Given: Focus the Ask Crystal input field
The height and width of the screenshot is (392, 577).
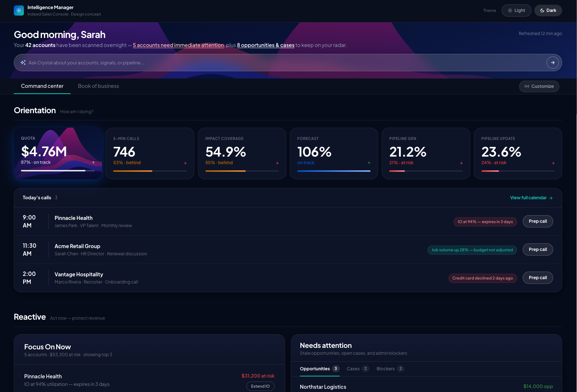Looking at the screenshot, I should [x=288, y=63].
